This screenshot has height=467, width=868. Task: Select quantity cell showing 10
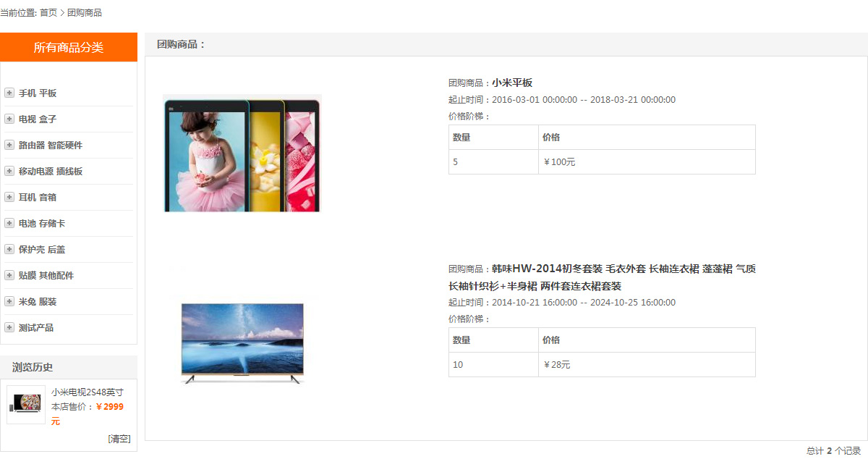point(493,365)
